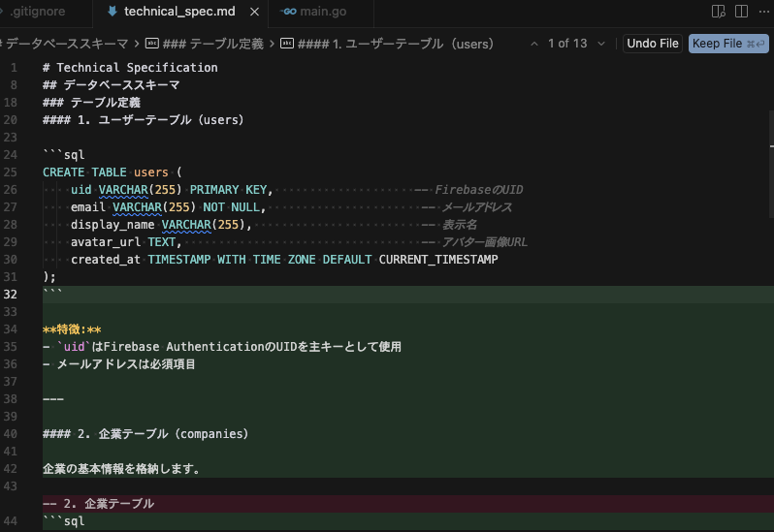Open the editor more actions ellipsis

point(763,12)
